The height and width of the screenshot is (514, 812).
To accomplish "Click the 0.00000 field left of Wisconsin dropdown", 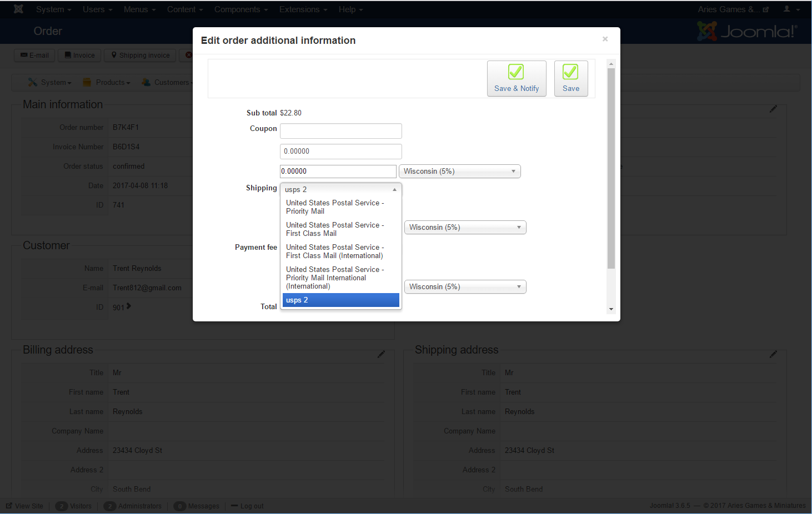I will tap(338, 171).
